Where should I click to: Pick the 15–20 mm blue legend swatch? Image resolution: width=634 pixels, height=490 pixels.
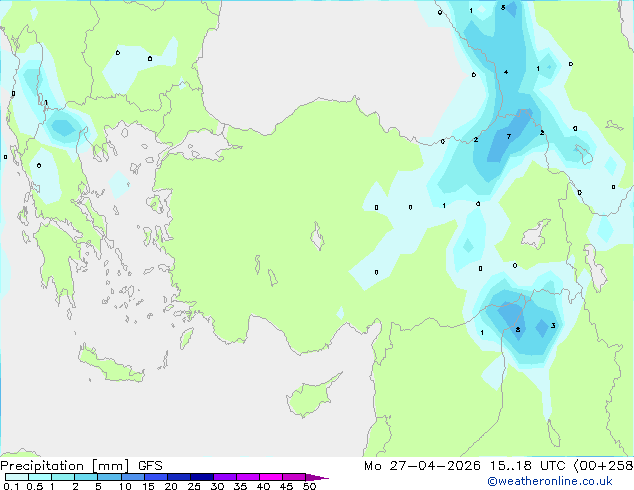pyautogui.click(x=155, y=477)
